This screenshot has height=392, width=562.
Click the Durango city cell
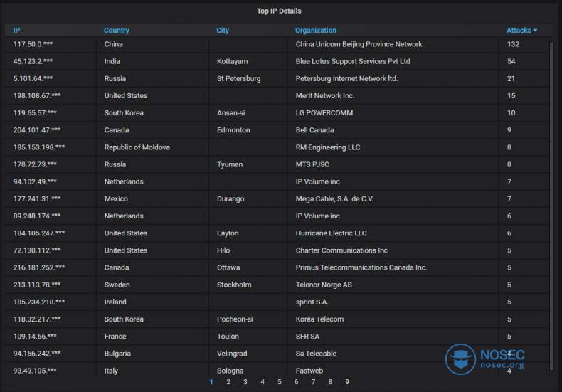(x=230, y=199)
